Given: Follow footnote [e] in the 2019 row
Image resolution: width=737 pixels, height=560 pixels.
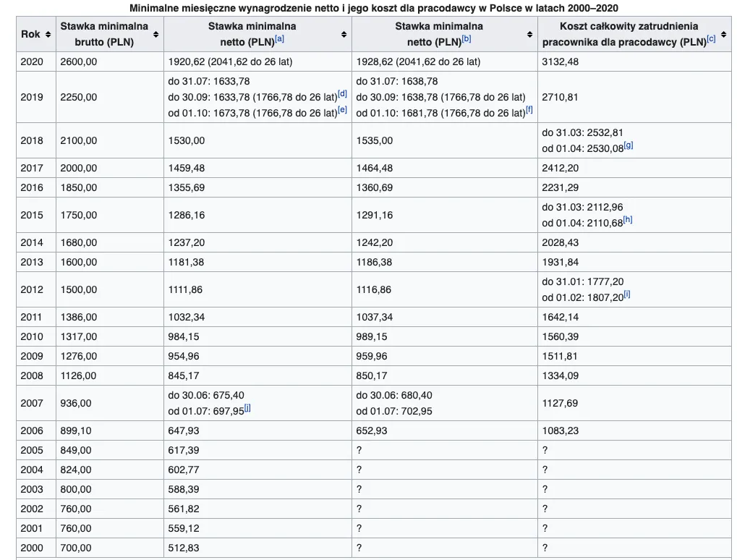Looking at the screenshot, I should point(342,110).
